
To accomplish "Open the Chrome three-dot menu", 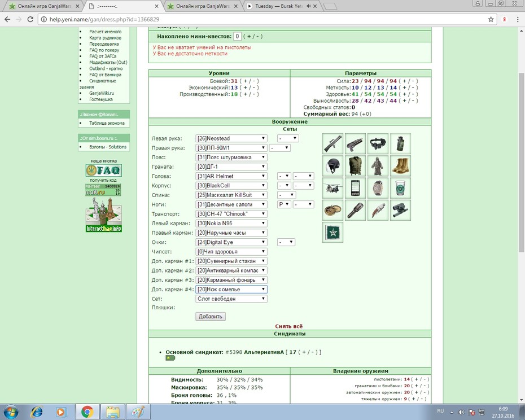I will pos(518,19).
